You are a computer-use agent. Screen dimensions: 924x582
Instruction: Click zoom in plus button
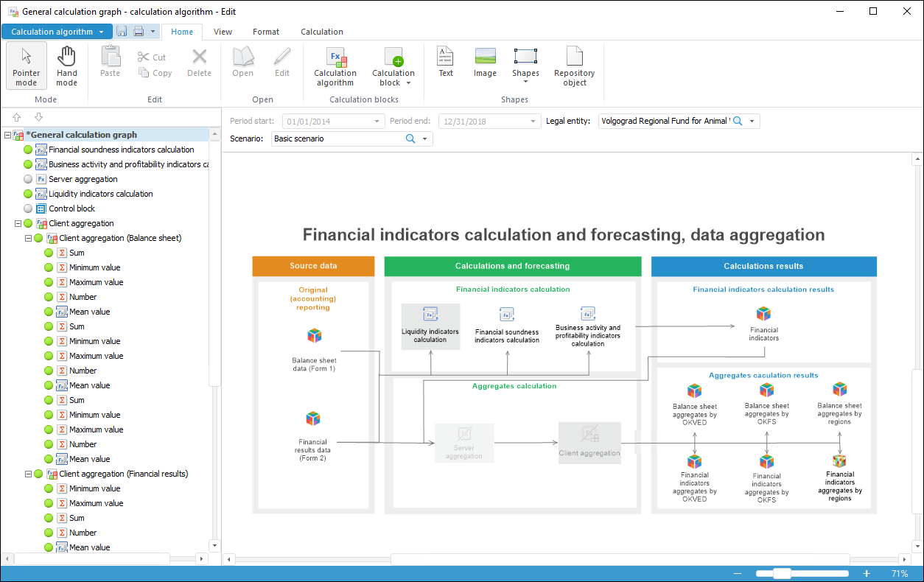pos(867,573)
